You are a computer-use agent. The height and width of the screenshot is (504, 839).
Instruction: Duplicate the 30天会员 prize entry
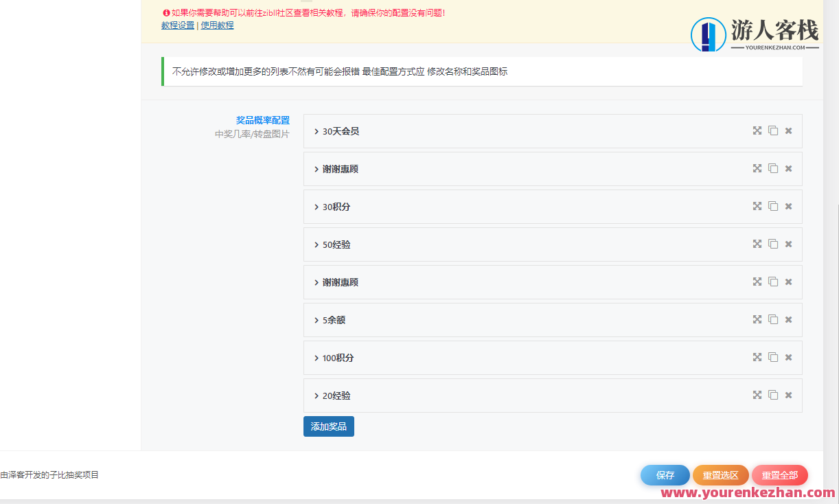coord(773,130)
